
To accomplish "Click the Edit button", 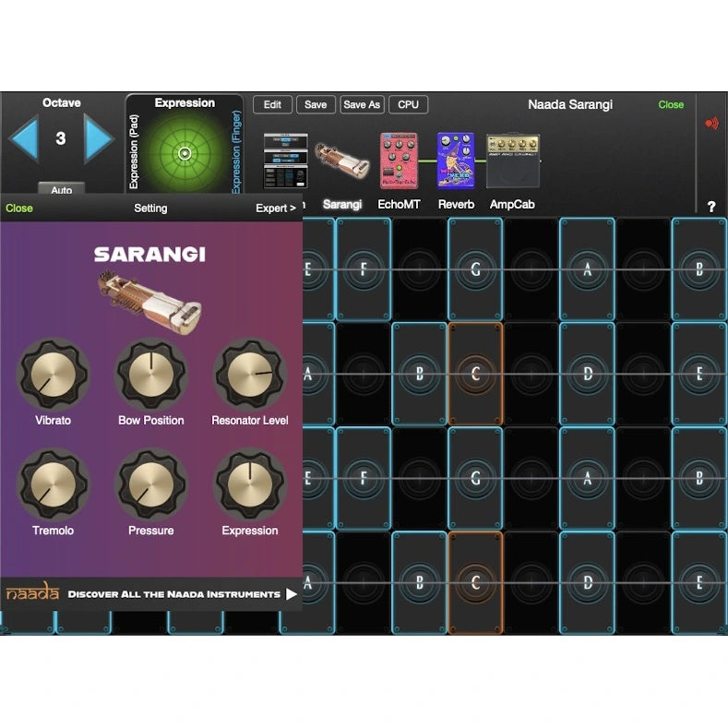I will click(x=272, y=104).
